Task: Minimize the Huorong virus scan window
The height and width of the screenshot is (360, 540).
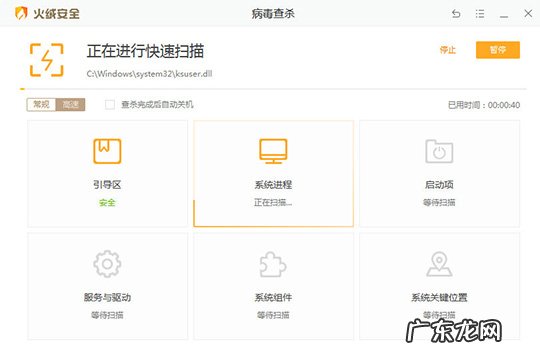Action: [504, 16]
